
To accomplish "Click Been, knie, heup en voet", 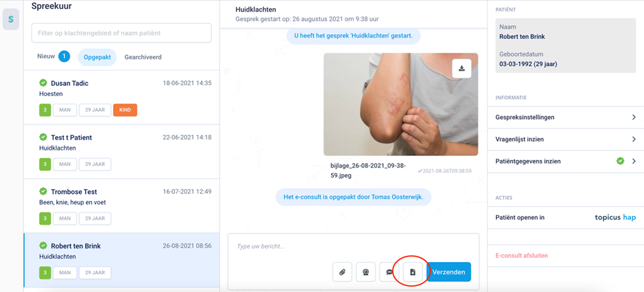I will 73,202.
